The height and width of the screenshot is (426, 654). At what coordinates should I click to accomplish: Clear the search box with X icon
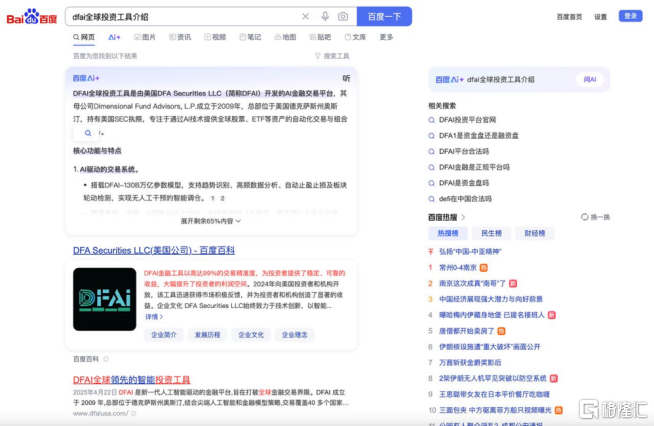[305, 16]
